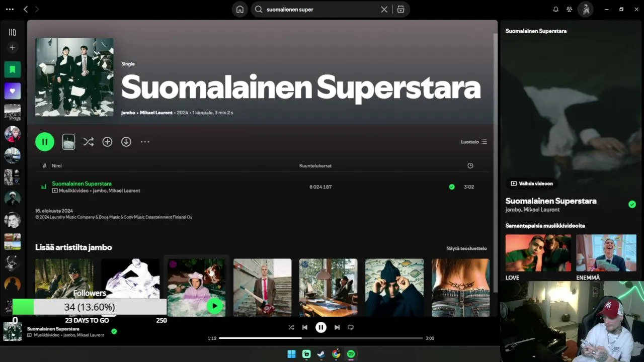Image resolution: width=644 pixels, height=362 pixels.
Task: Open the profile avatar menu
Action: pos(585,9)
